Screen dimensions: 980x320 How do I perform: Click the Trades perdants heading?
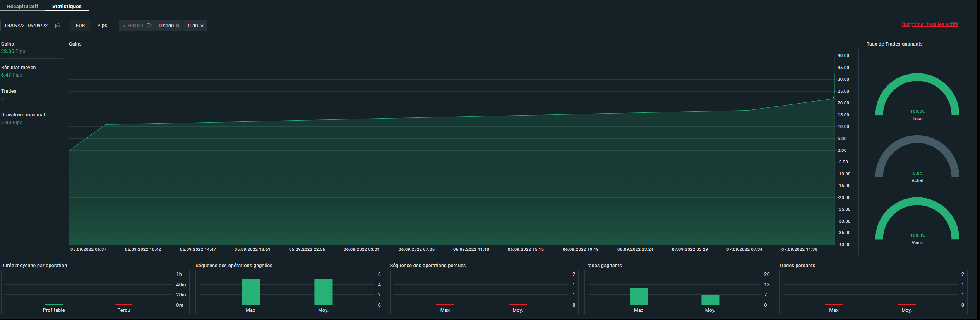[797, 266]
